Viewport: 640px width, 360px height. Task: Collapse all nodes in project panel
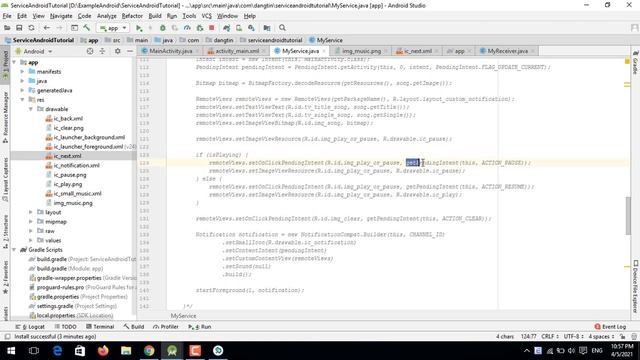coord(102,51)
